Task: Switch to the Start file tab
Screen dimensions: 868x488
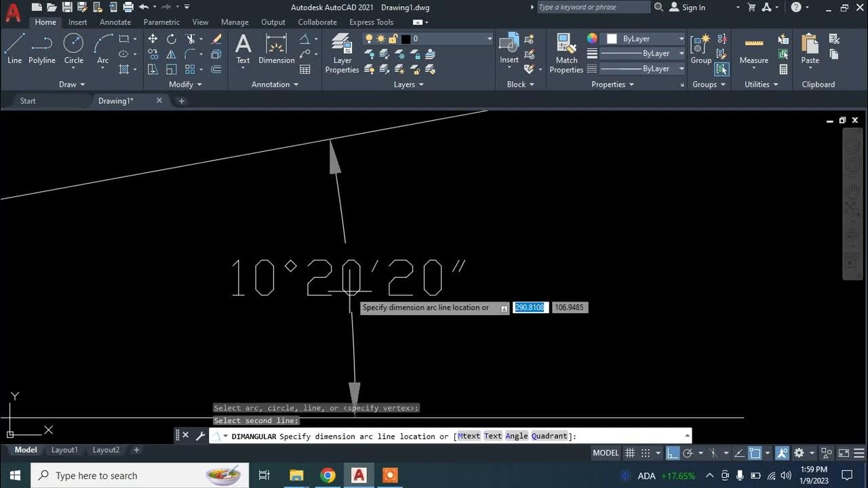Action: coord(28,101)
